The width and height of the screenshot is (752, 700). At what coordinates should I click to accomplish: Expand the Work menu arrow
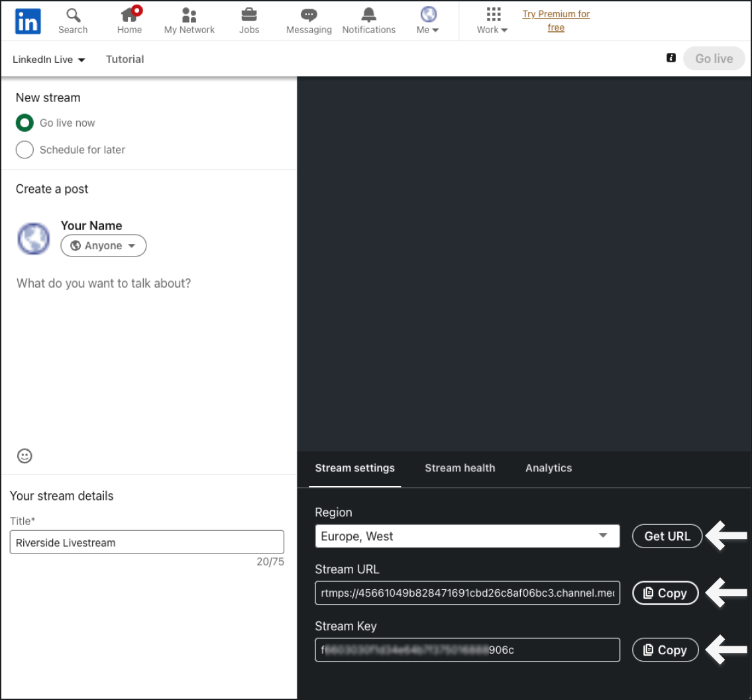tap(504, 30)
